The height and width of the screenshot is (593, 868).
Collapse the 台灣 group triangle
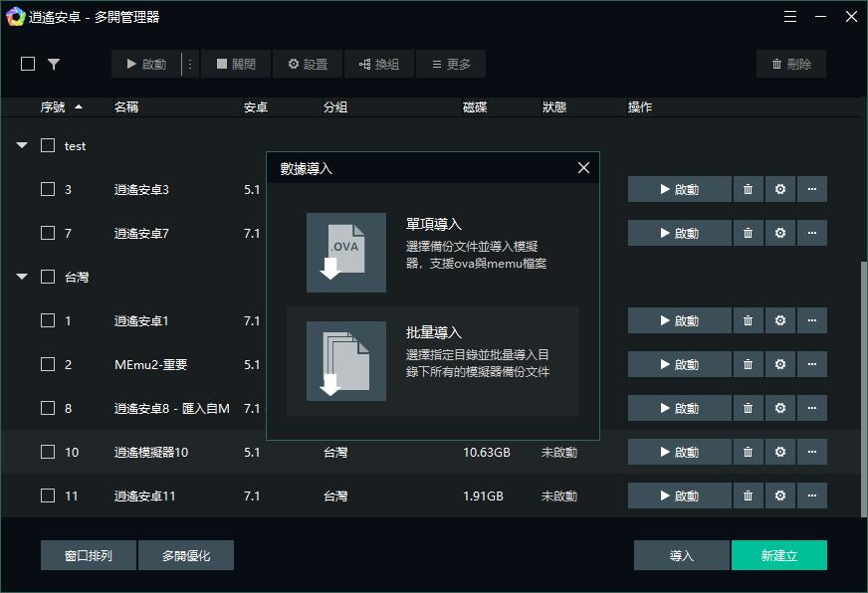tap(21, 277)
